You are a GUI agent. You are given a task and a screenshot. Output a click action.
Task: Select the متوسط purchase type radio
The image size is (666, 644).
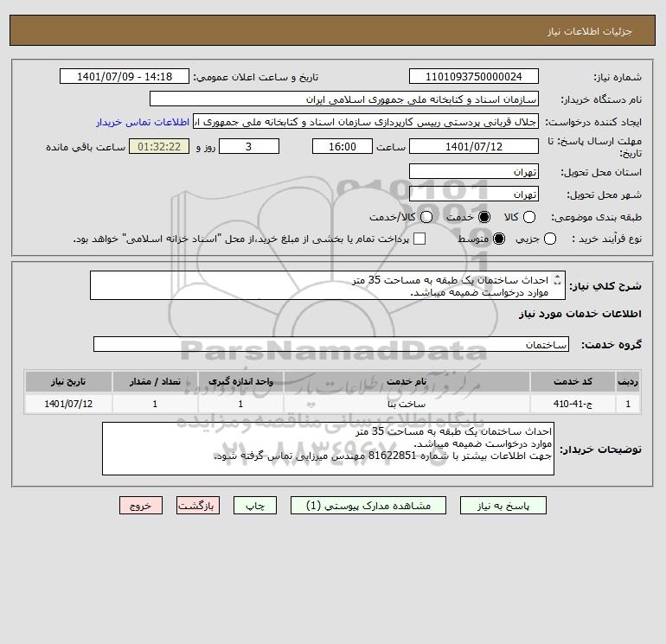coord(499,239)
